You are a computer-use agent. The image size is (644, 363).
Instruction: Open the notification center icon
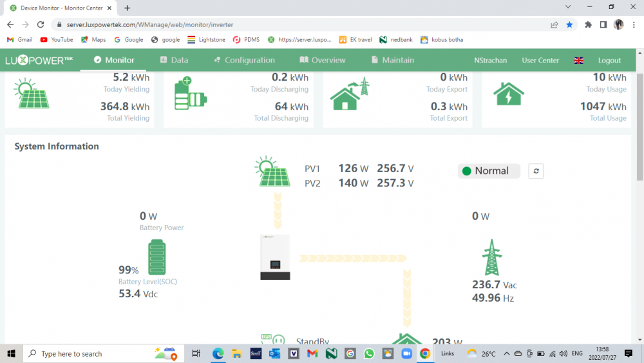coord(628,353)
